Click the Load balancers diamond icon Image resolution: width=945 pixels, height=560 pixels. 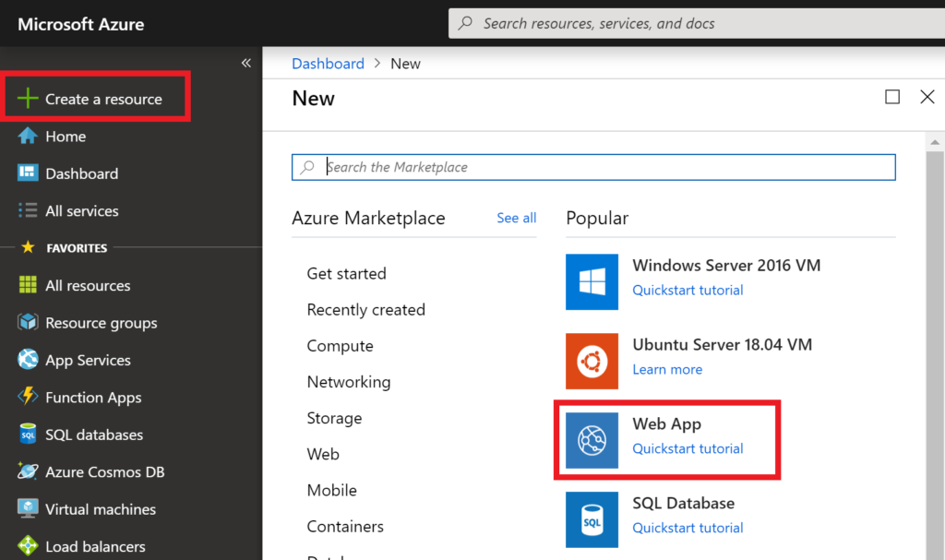coord(28,546)
